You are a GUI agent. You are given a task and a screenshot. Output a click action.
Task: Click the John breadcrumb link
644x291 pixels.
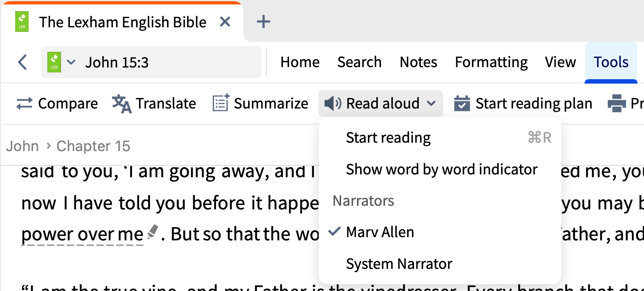tap(22, 146)
